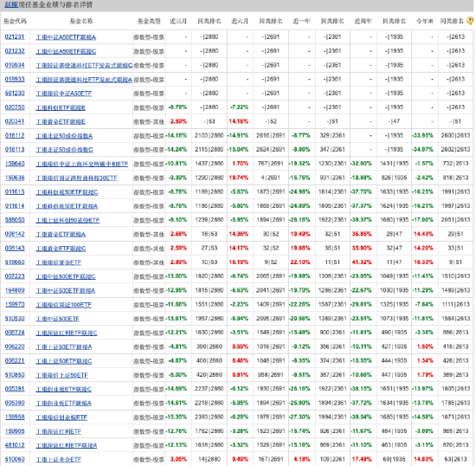This screenshot has width=476, height=466.
Task: Open 工银中证500ETF fund name link in row 510530
Action: pyautogui.click(x=58, y=319)
